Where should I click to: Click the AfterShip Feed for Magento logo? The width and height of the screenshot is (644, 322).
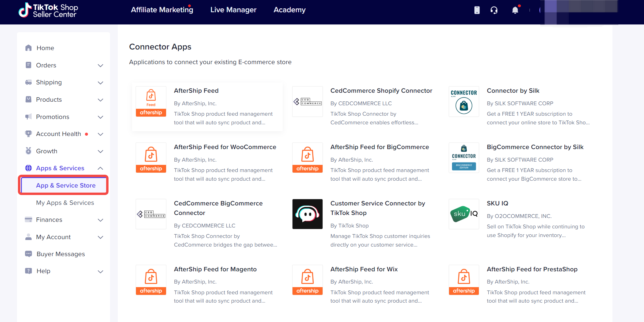tap(151, 280)
